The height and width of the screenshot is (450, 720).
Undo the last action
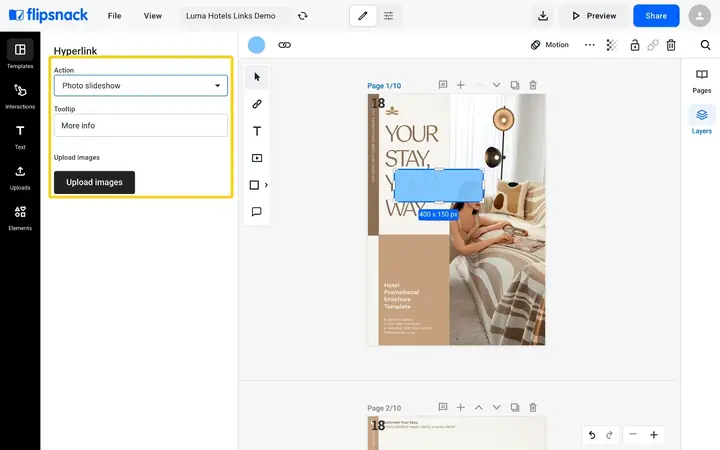592,434
